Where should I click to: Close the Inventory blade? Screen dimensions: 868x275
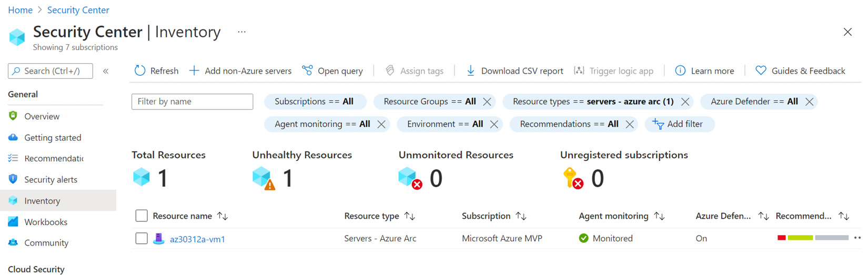click(847, 32)
